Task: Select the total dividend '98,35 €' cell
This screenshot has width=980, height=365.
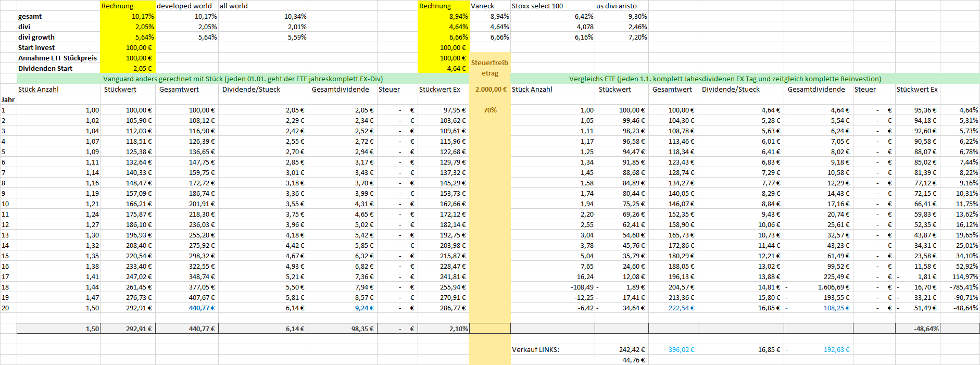Action: click(x=343, y=329)
